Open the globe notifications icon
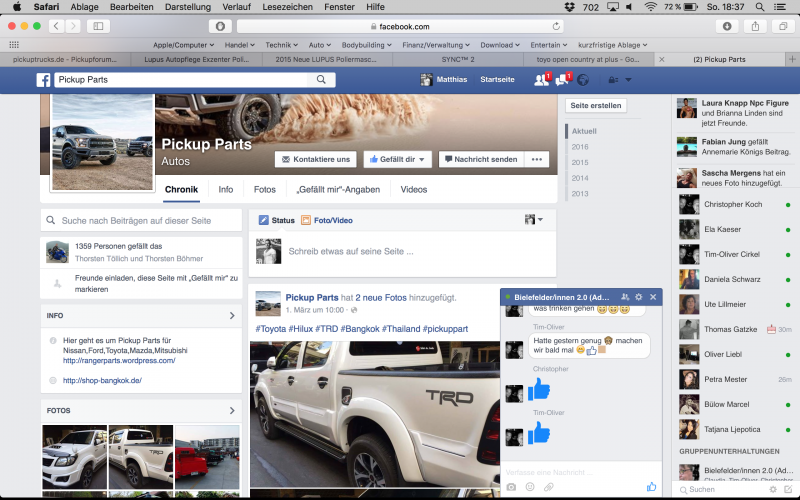This screenshot has width=800, height=500. [583, 80]
